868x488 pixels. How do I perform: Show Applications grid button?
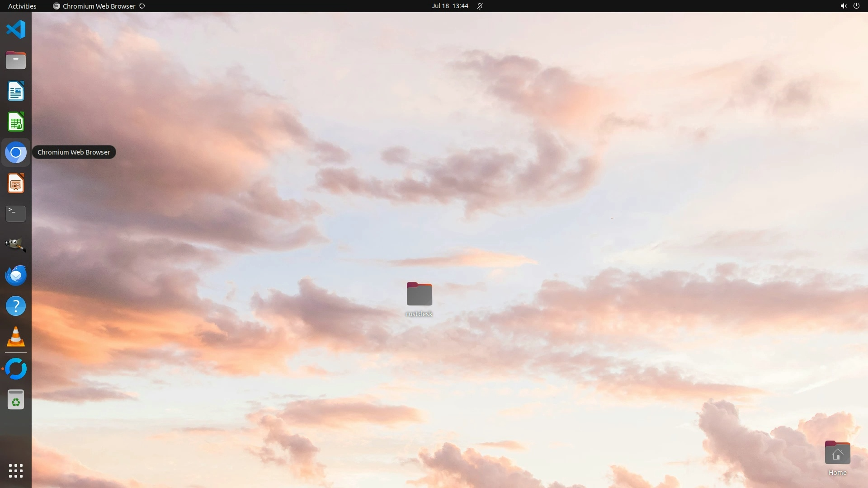pyautogui.click(x=16, y=471)
